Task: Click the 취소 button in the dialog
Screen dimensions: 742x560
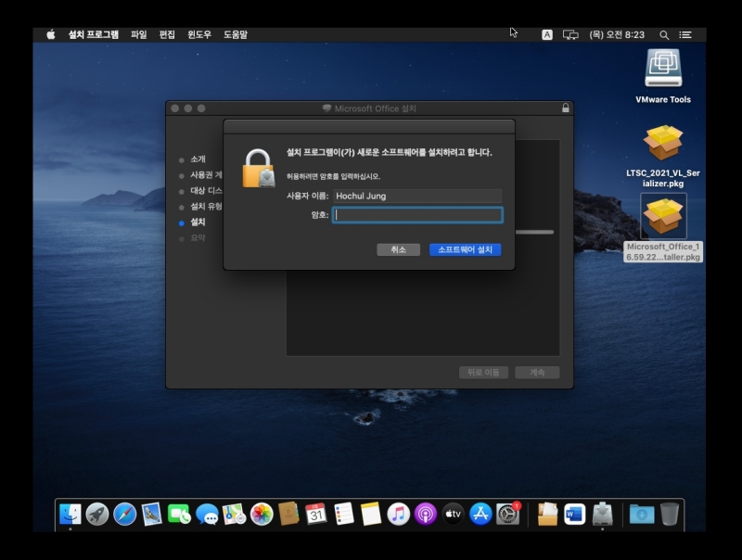Action: coord(399,249)
